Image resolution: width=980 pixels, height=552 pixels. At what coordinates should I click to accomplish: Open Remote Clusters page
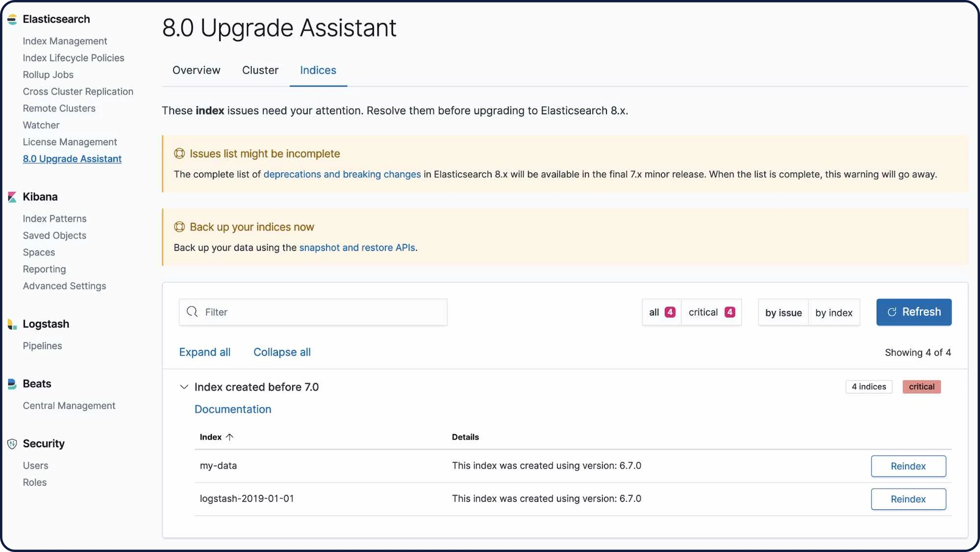(59, 108)
